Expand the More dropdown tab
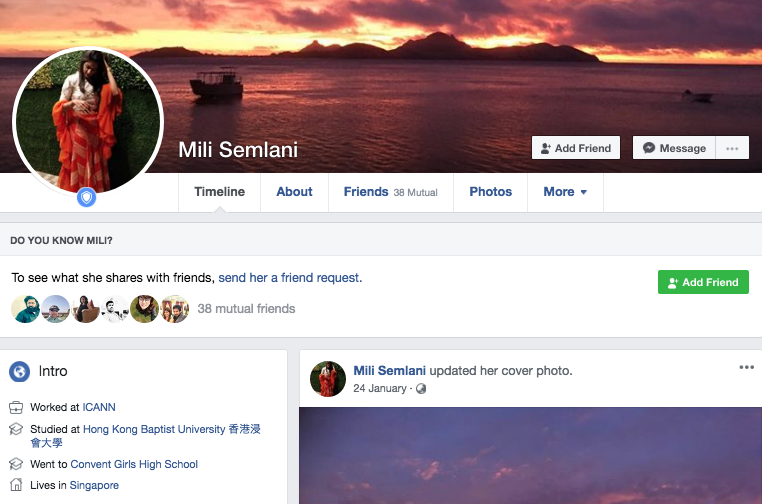Image resolution: width=762 pixels, height=504 pixels. point(565,192)
